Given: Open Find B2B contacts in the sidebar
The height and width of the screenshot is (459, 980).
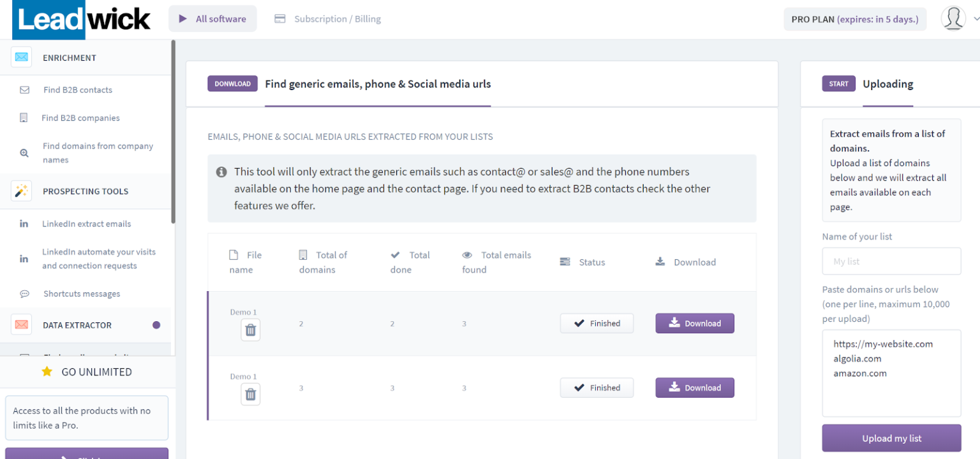Looking at the screenshot, I should pyautogui.click(x=77, y=90).
